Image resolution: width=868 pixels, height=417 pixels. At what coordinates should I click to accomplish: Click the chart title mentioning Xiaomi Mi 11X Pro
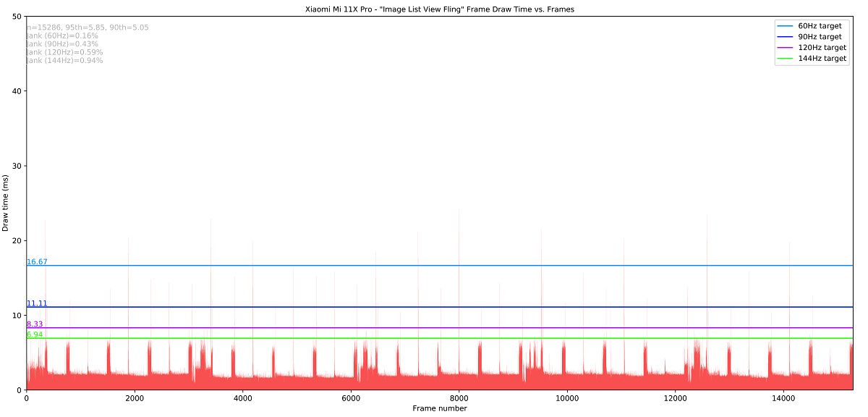pos(440,9)
